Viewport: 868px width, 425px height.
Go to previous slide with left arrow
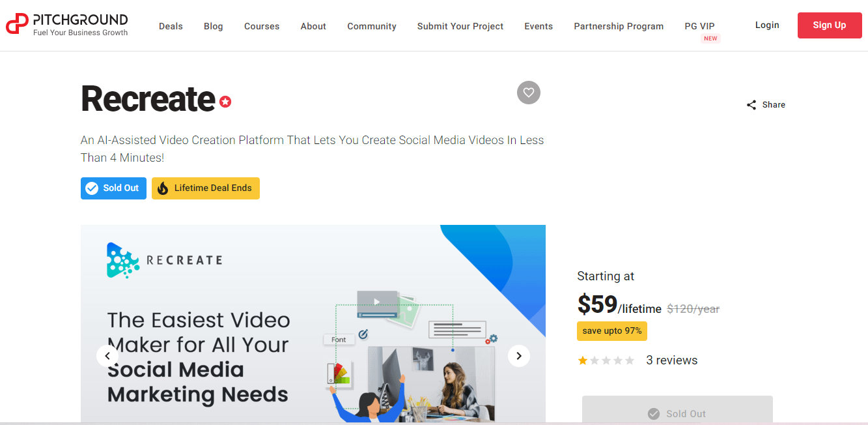click(107, 356)
